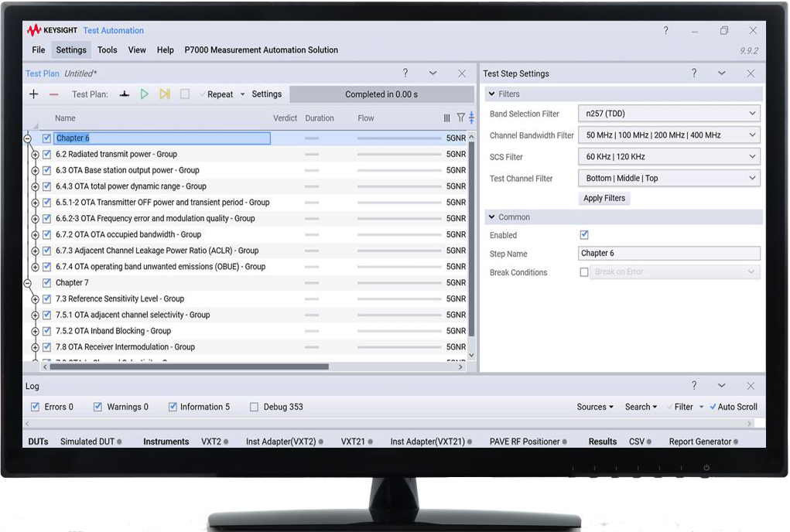790x532 pixels.
Task: Open the Sources menu in the Log panel
Action: click(x=594, y=407)
